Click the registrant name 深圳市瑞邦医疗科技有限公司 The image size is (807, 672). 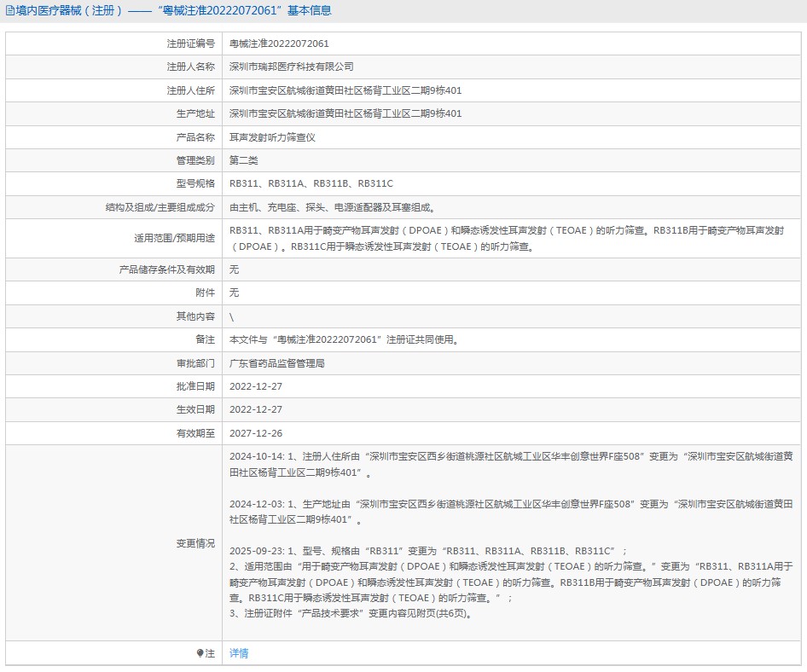pyautogui.click(x=291, y=67)
